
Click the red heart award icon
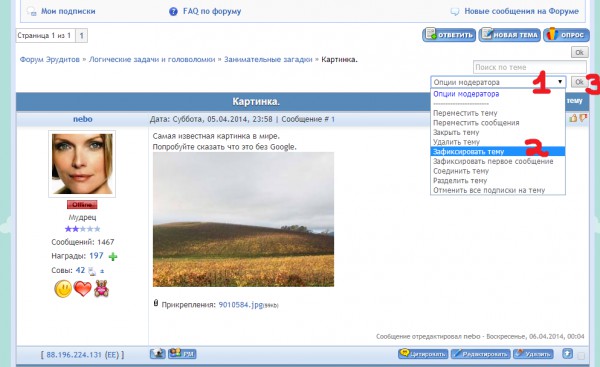coord(83,289)
